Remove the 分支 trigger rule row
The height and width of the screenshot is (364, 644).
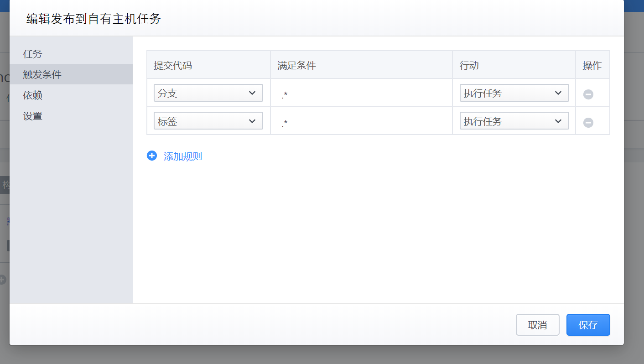588,94
